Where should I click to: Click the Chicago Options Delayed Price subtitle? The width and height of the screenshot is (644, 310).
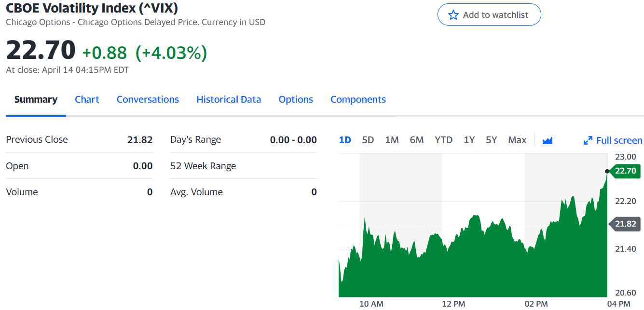point(135,22)
